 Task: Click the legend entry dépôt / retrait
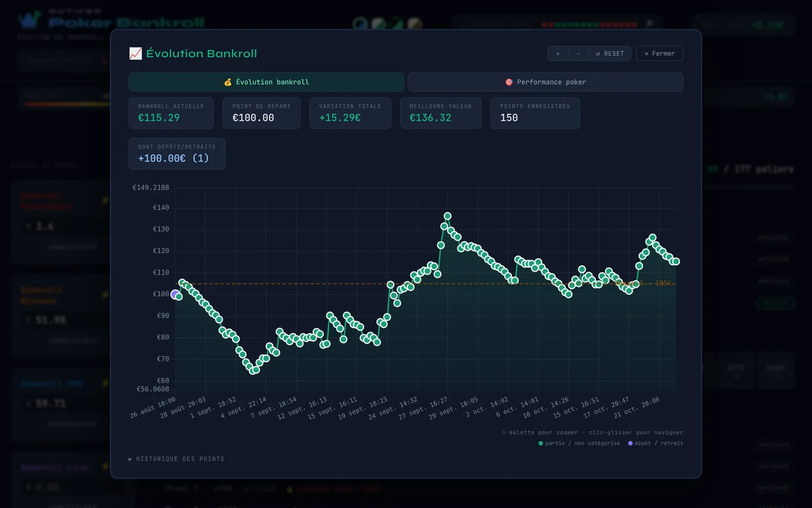[x=655, y=443]
